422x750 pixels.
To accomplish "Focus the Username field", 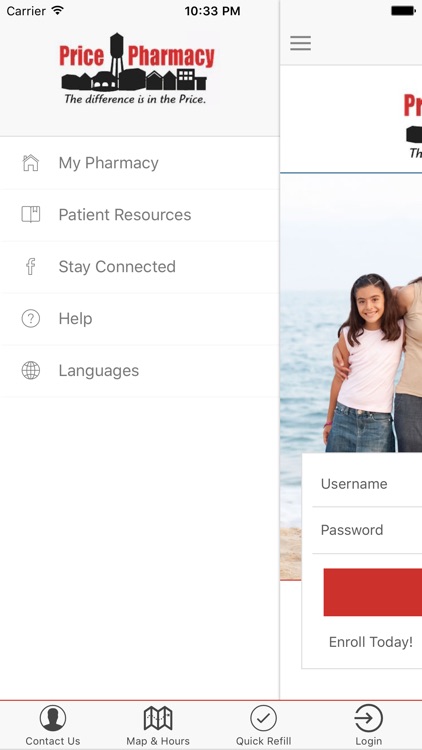I will [367, 484].
